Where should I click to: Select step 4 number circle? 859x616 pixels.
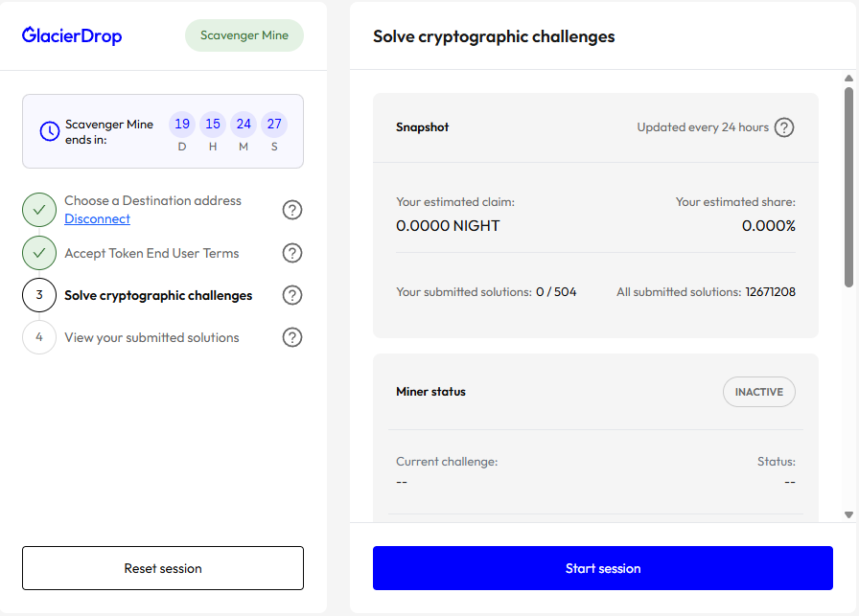[x=39, y=337]
